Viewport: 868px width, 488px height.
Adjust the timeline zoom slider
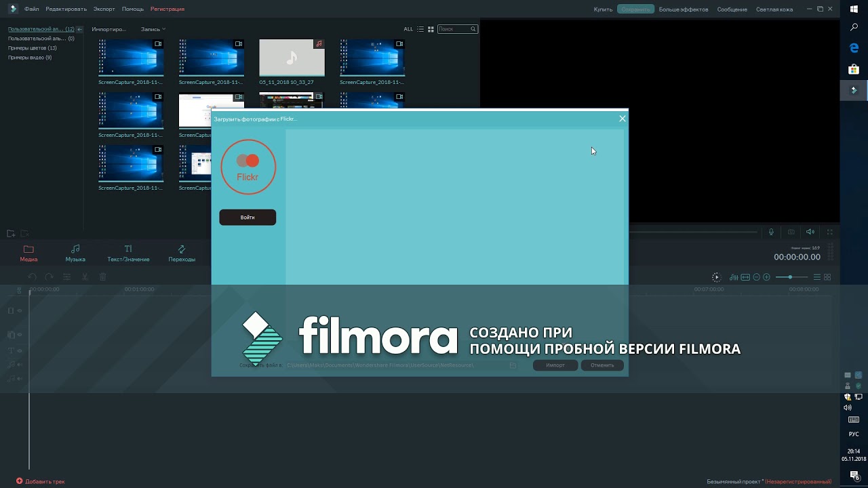[x=791, y=277]
